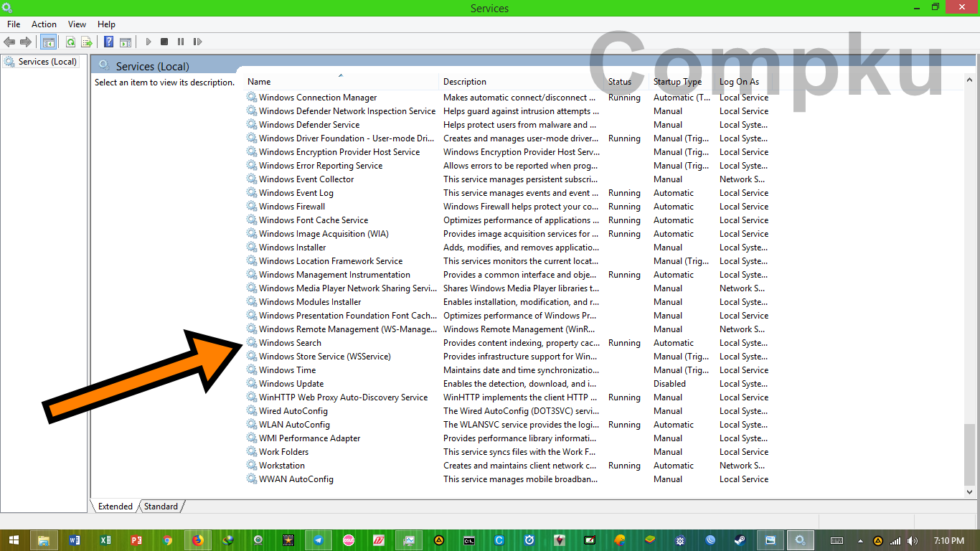Click the Back arrow in the toolbar
This screenshot has width=980, height=551.
click(10, 42)
